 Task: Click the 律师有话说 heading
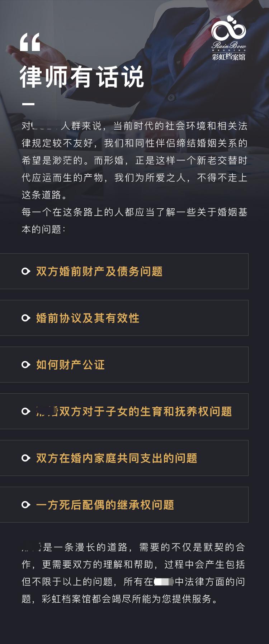pos(82,77)
